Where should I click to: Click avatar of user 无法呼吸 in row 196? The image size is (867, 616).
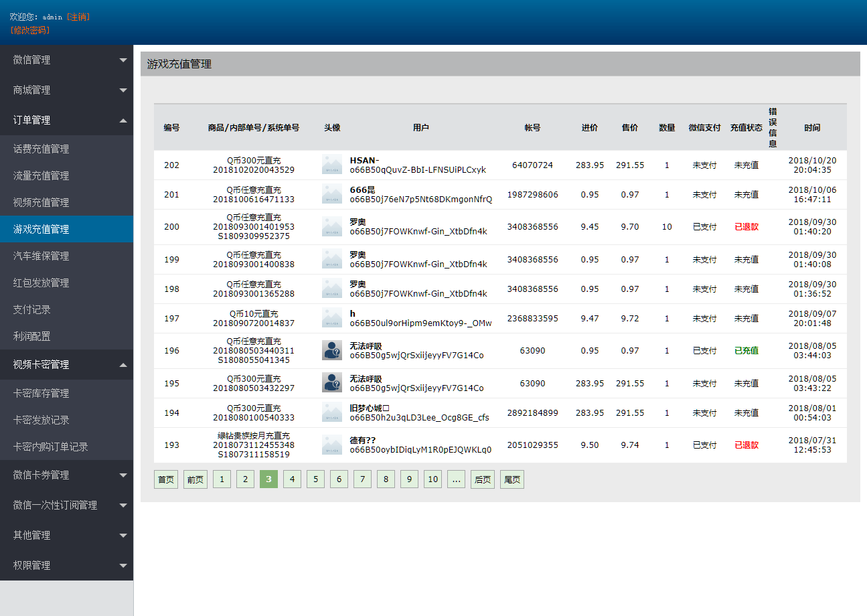332,350
